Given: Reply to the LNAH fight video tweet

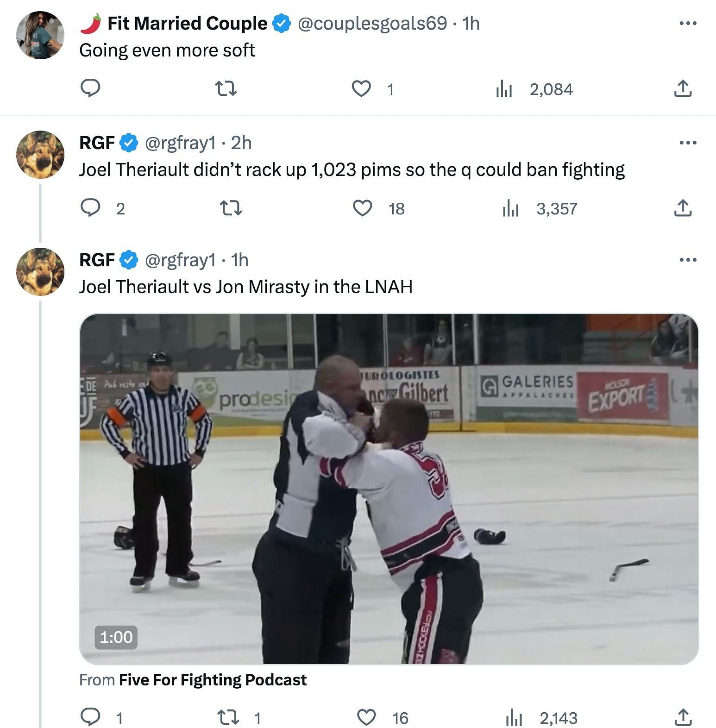Looking at the screenshot, I should [x=90, y=717].
